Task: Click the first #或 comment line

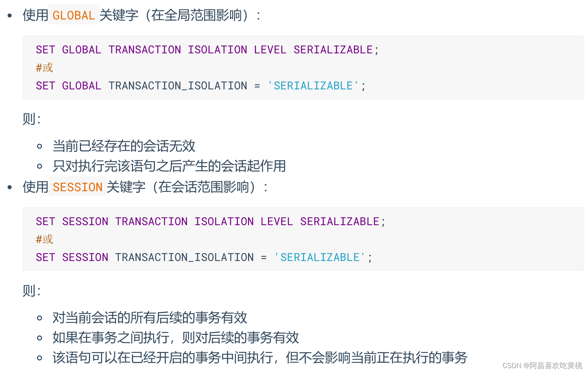Action: (x=44, y=68)
